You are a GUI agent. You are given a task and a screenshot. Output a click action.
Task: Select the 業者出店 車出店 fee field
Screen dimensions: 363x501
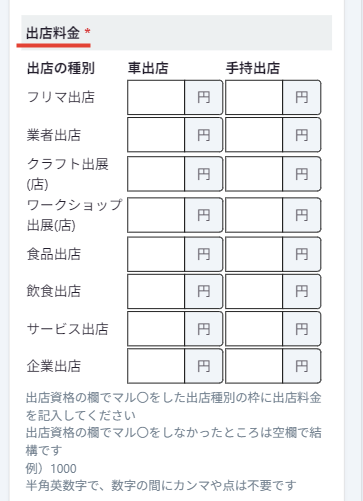[x=156, y=135]
